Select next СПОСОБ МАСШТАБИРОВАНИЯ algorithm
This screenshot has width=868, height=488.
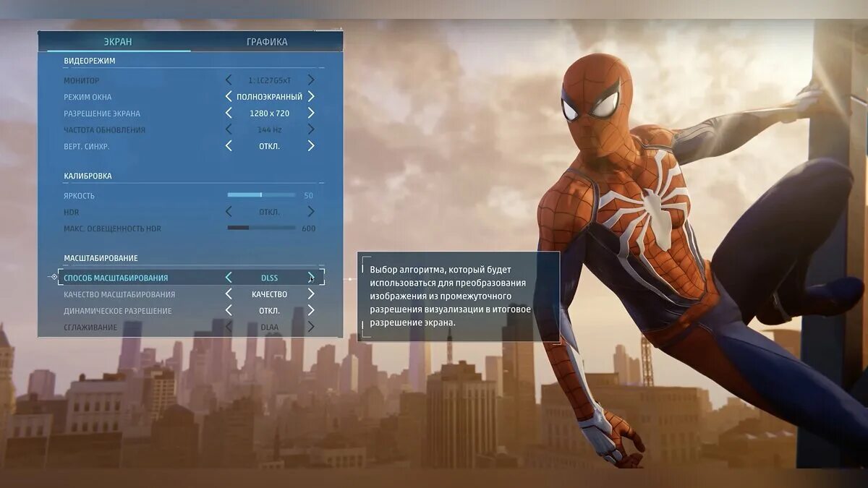pyautogui.click(x=311, y=278)
